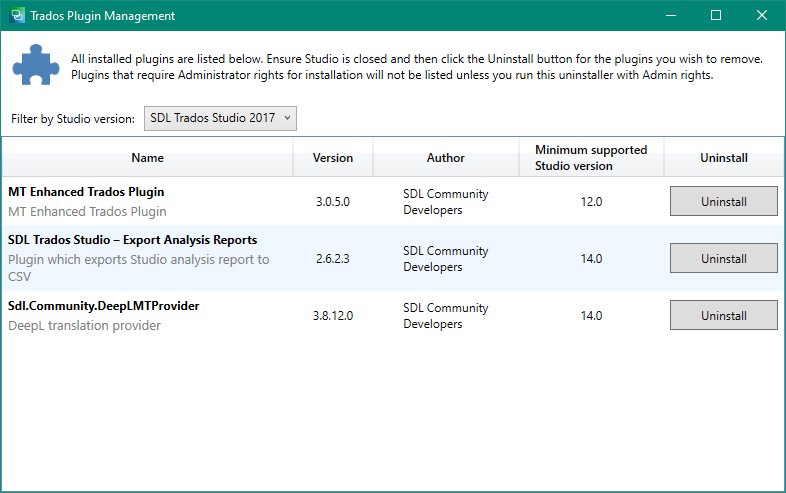Minimize the Trados Plugin Management window
786x493 pixels.
point(671,16)
